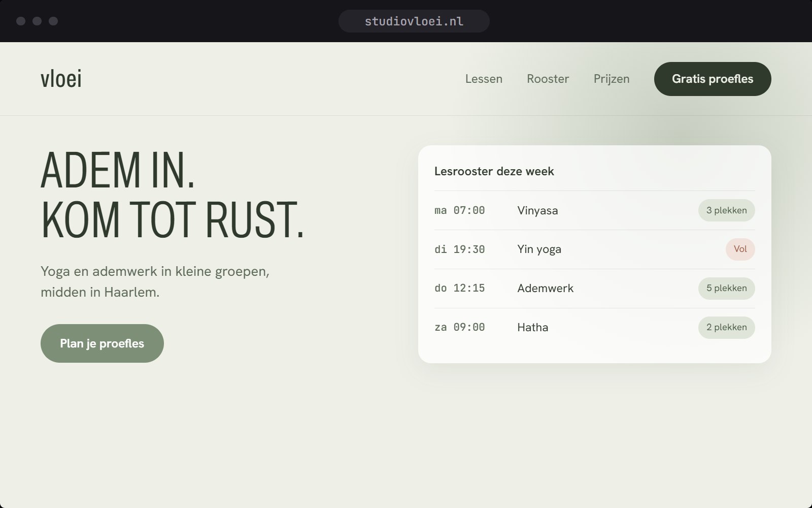Viewport: 812px width, 508px height.
Task: Select the studiovloei.nl address bar
Action: coord(414,21)
